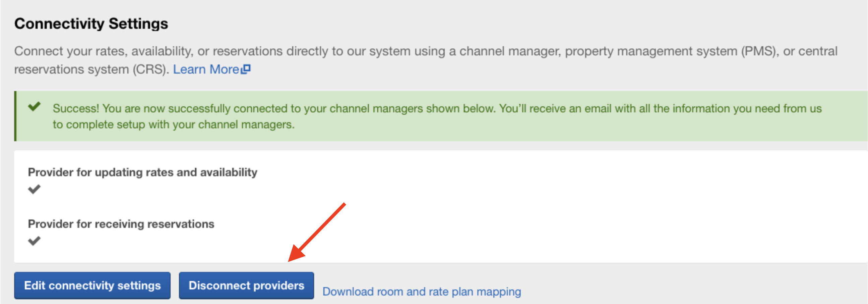
Task: Click the Connectivity Settings heading
Action: click(x=91, y=23)
